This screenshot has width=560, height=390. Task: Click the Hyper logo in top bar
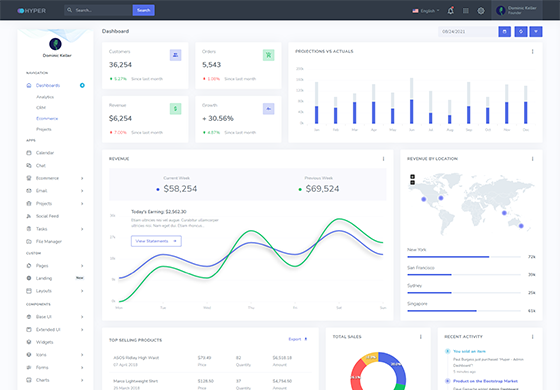pyautogui.click(x=31, y=11)
